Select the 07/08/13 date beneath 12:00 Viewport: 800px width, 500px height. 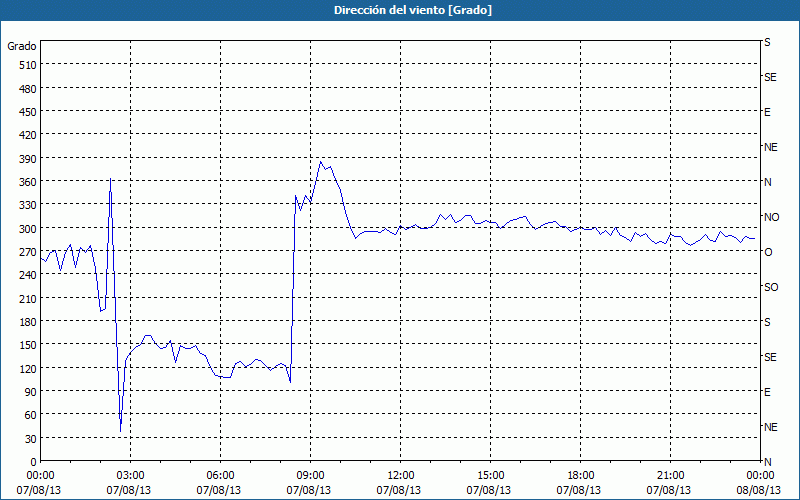[x=399, y=490]
